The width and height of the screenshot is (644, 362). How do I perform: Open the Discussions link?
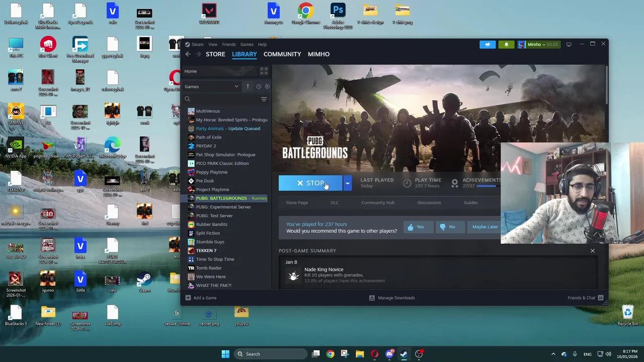429,203
